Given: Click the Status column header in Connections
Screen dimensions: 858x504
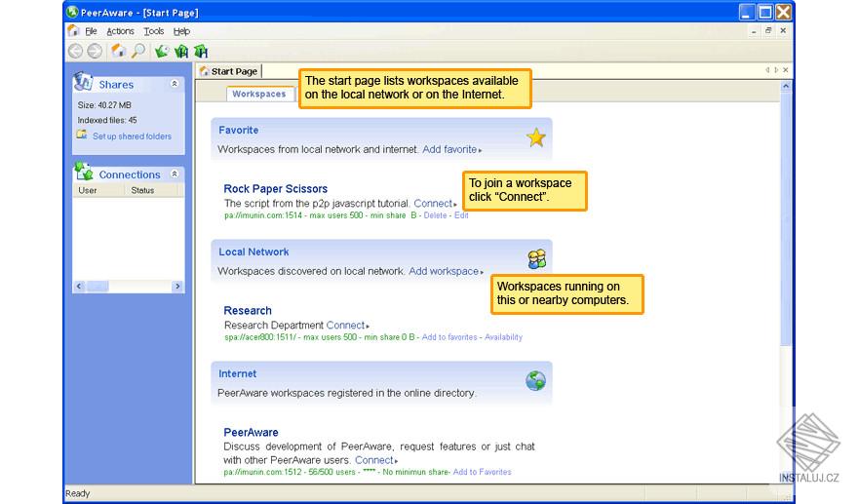Looking at the screenshot, I should tap(151, 190).
